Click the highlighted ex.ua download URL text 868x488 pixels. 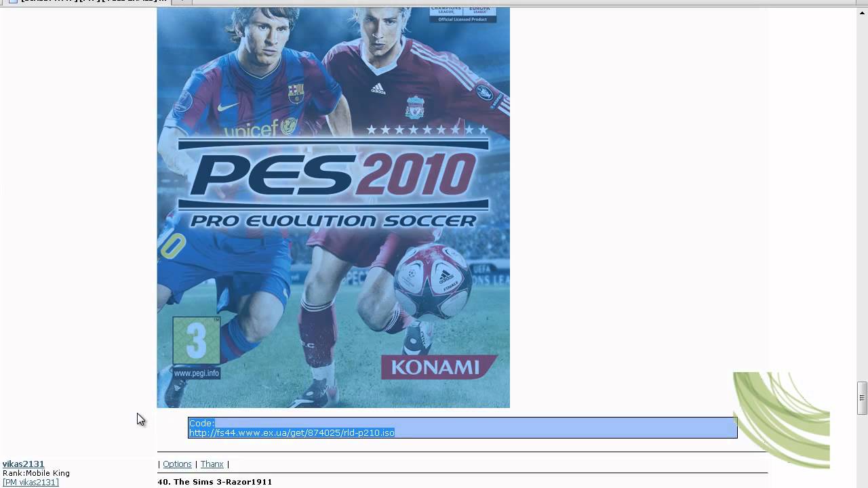click(292, 432)
